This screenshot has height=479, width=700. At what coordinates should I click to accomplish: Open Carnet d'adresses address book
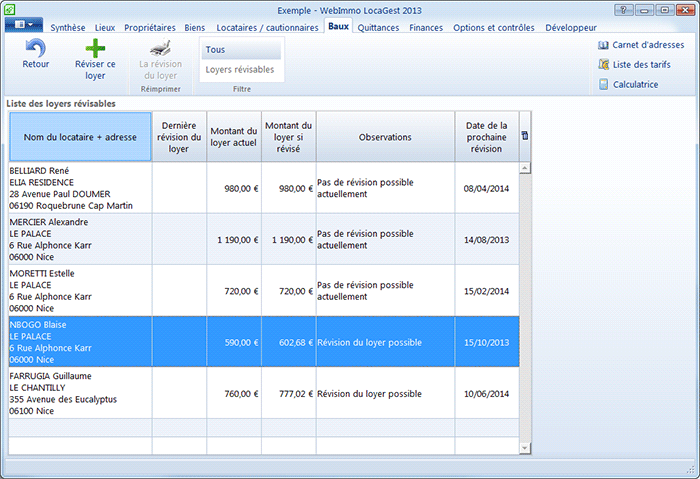tap(641, 45)
